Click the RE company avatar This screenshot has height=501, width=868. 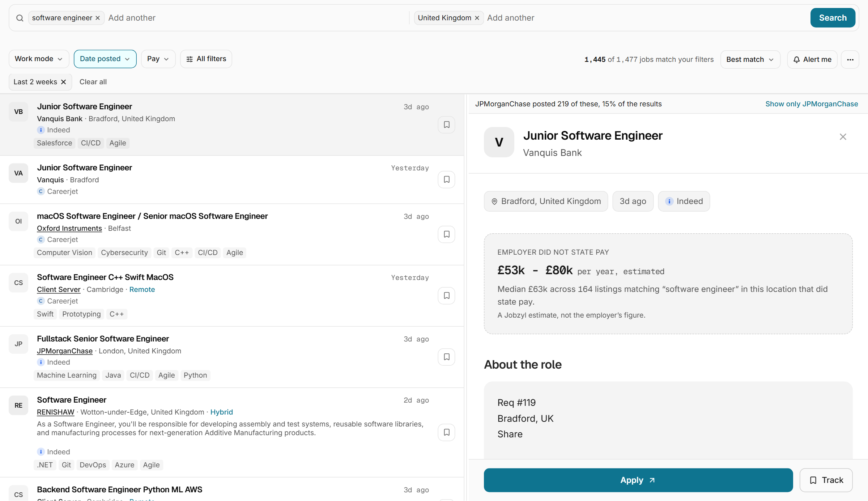(x=18, y=405)
